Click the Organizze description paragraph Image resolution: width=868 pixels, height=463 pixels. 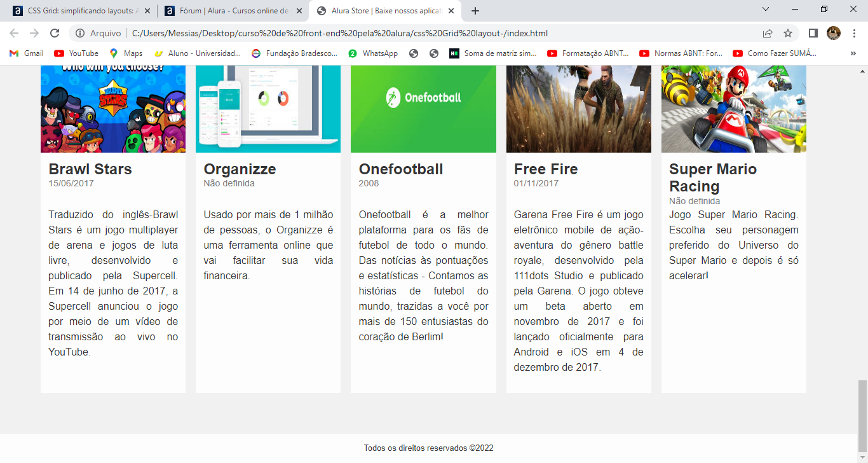(x=268, y=245)
